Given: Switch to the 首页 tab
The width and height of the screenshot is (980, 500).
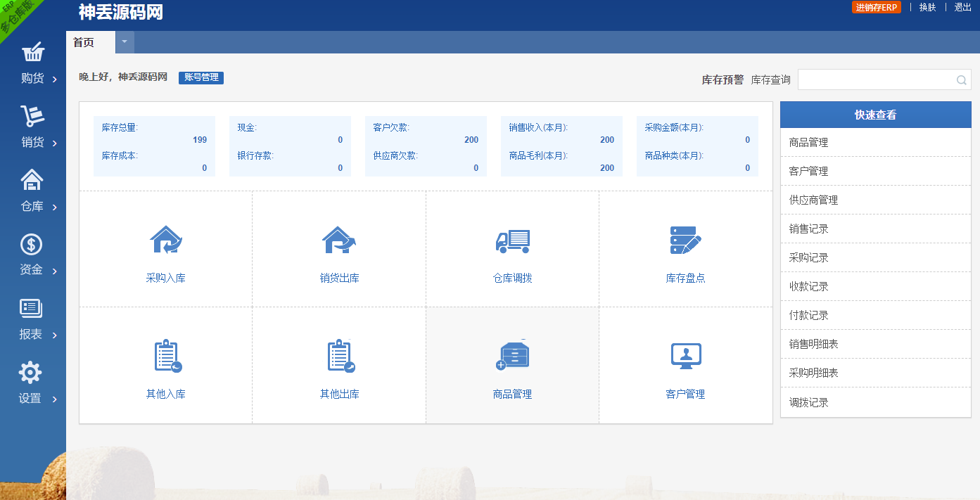Looking at the screenshot, I should point(84,42).
